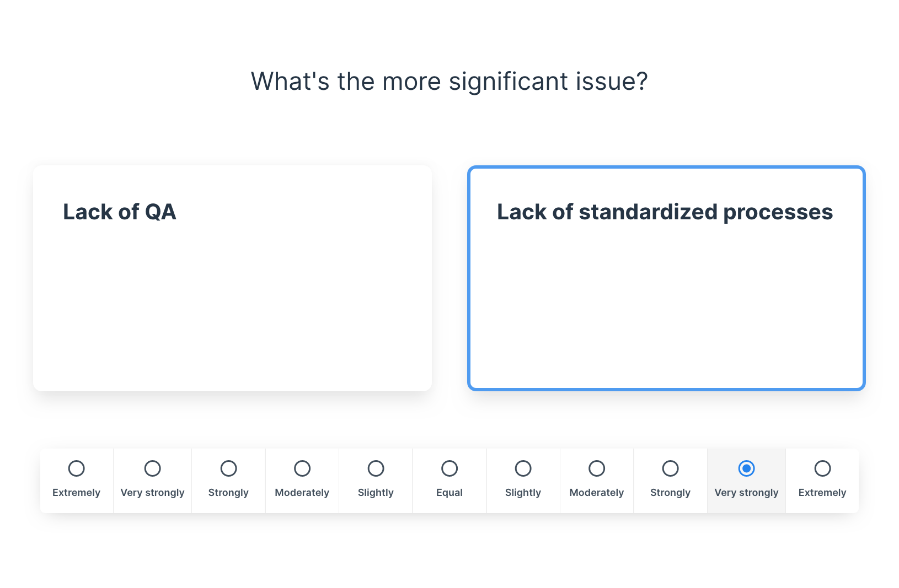
Task: Pick left 'Moderately' radio option
Action: pos(302,468)
